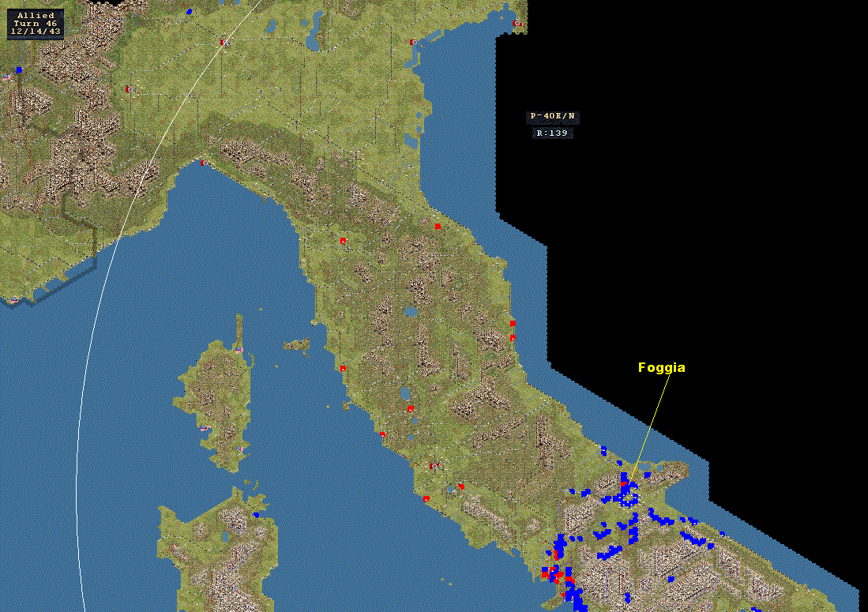868x612 pixels.
Task: Select the German flag at the top of the Ligurian gulf
Action: tap(205, 163)
